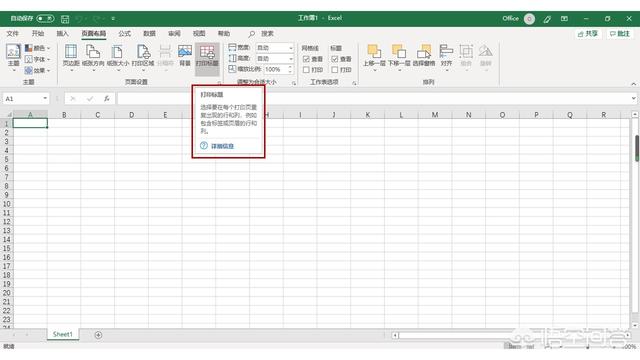Switch to the Insert (插入) tab
640x360 pixels.
(x=62, y=33)
